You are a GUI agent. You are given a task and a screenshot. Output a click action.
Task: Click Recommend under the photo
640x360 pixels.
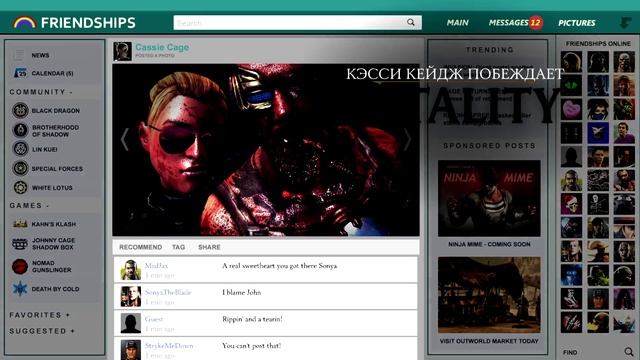pos(140,247)
